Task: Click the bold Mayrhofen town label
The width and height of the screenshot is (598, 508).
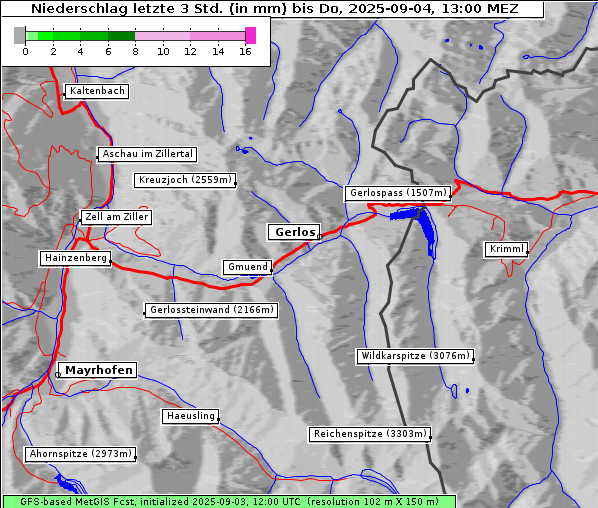Action: pos(98,370)
